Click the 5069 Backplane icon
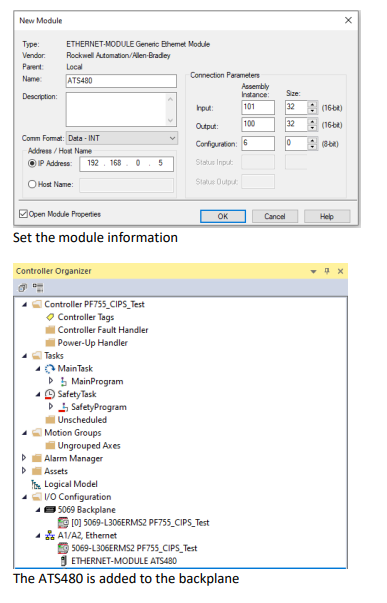The height and width of the screenshot is (603, 387). point(50,510)
